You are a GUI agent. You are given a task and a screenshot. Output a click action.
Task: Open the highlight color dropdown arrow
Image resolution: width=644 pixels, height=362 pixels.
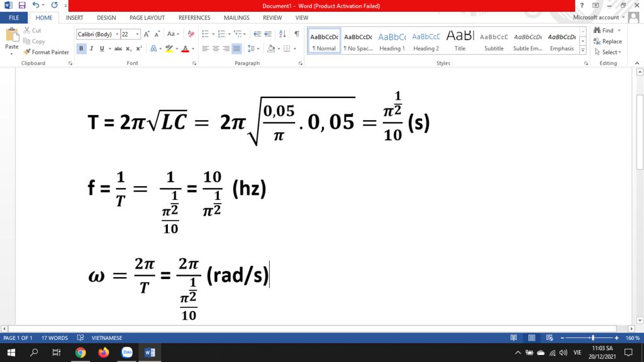[x=177, y=49]
